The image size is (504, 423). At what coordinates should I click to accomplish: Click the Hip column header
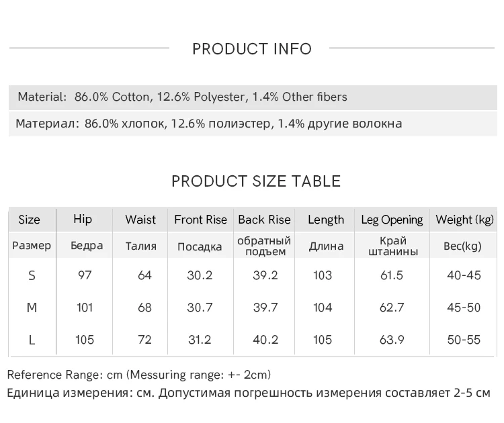(x=83, y=219)
